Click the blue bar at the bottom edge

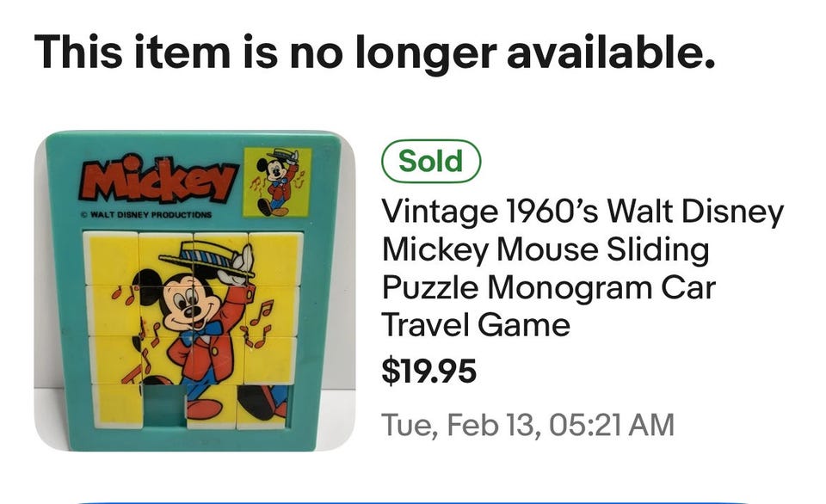(413, 500)
